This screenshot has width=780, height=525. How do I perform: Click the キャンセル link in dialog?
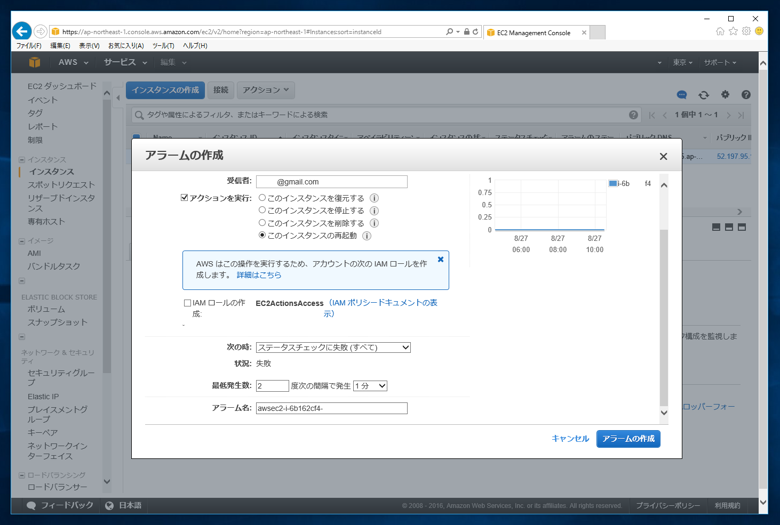pos(570,438)
